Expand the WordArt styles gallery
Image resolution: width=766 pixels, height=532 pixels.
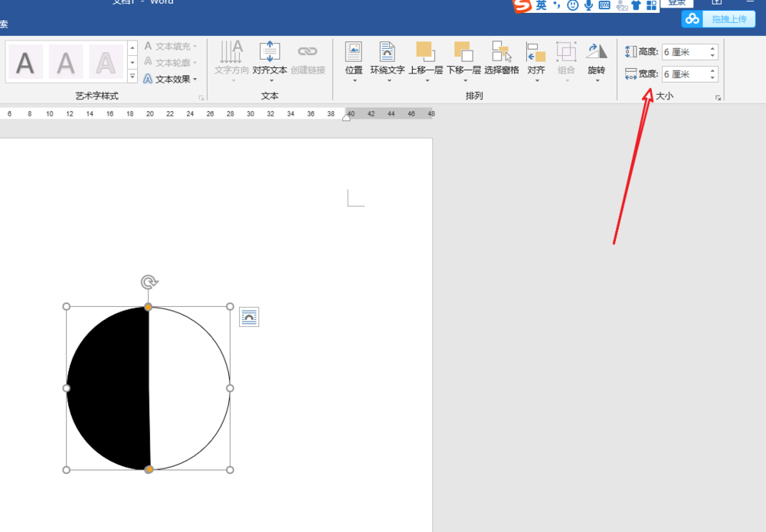click(x=132, y=76)
